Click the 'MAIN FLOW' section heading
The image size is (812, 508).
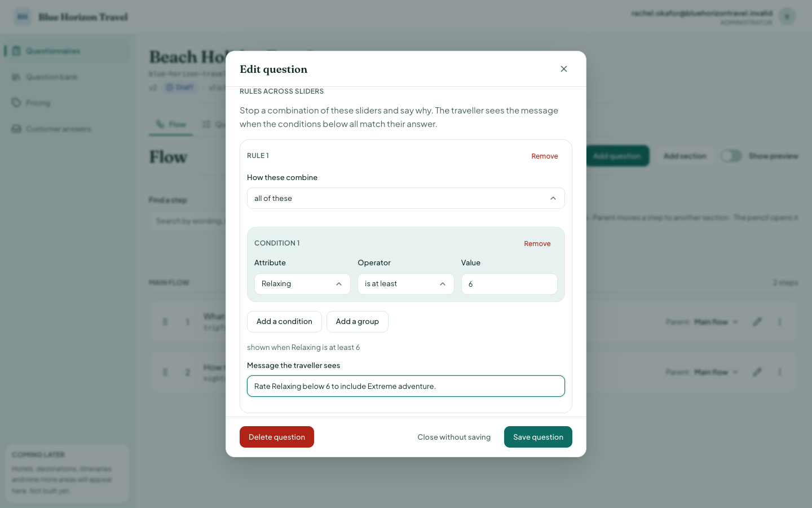(x=169, y=282)
